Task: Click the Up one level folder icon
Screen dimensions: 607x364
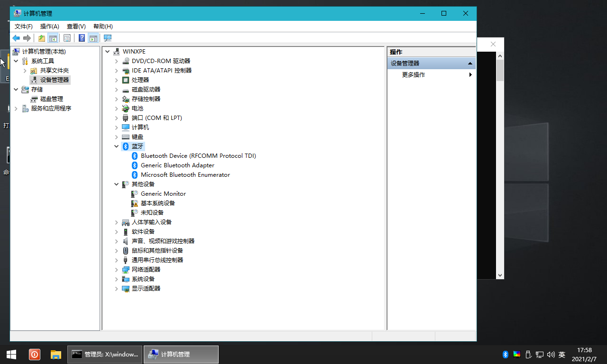Action: point(42,38)
